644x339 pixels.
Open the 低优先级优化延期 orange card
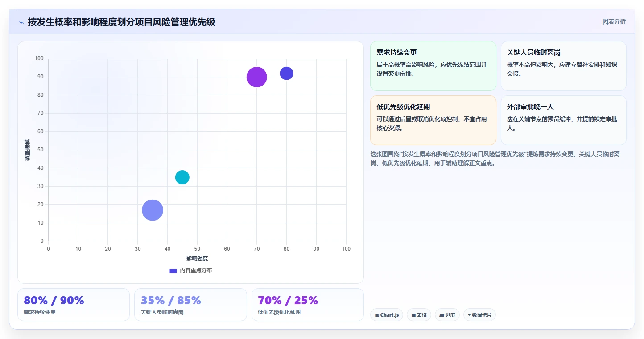[433, 120]
